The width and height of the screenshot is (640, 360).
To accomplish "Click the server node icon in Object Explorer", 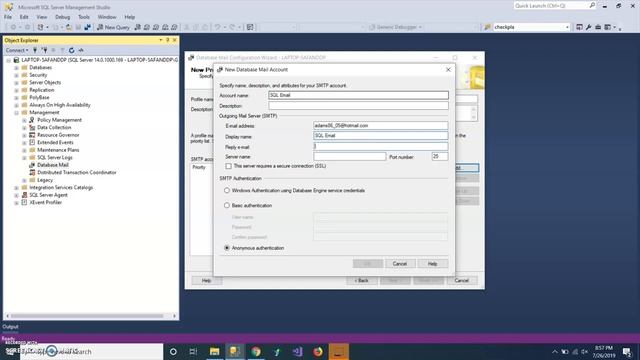I will pyautogui.click(x=16, y=60).
